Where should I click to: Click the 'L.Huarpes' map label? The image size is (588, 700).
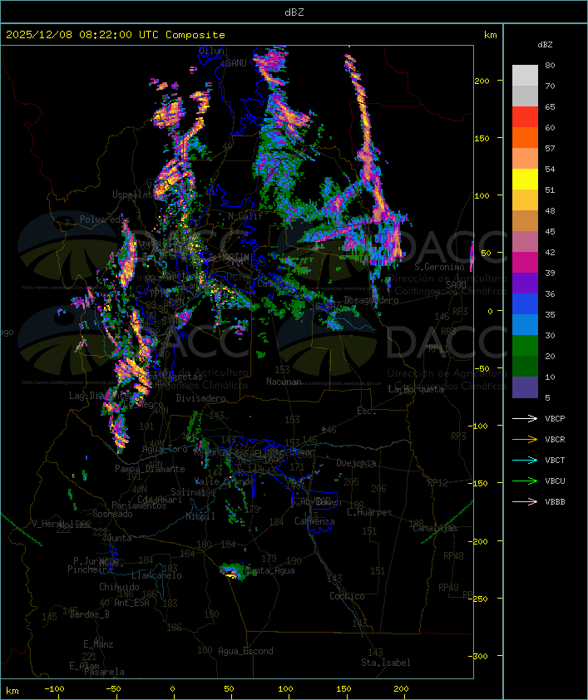click(x=369, y=512)
